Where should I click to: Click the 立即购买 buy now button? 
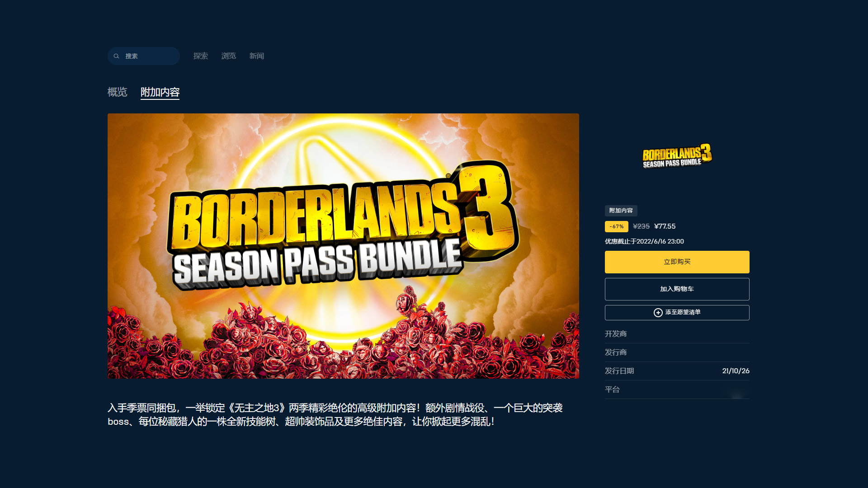click(x=677, y=262)
